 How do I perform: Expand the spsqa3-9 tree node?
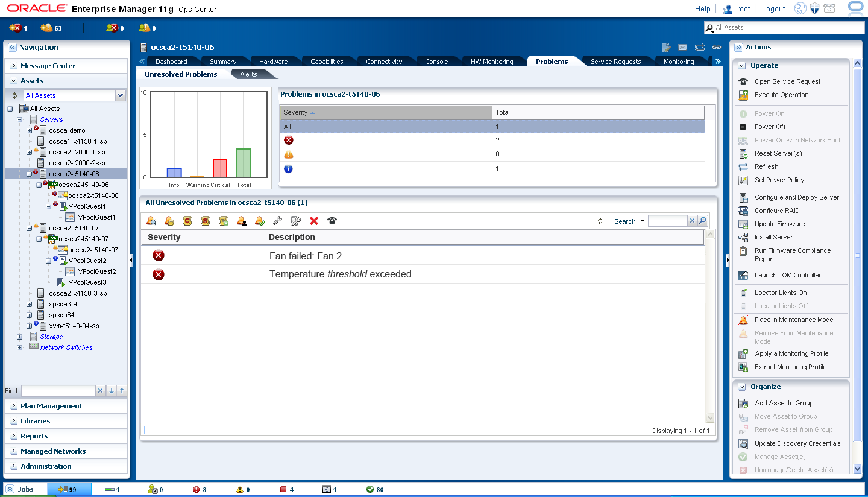tap(30, 304)
